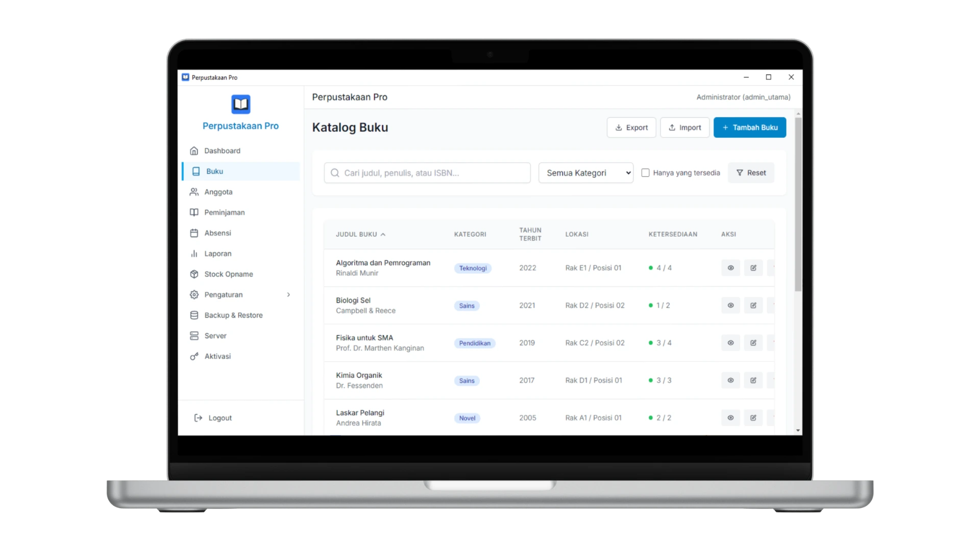View details of Laskar Pelangi
The width and height of the screenshot is (980, 551).
[x=730, y=418]
